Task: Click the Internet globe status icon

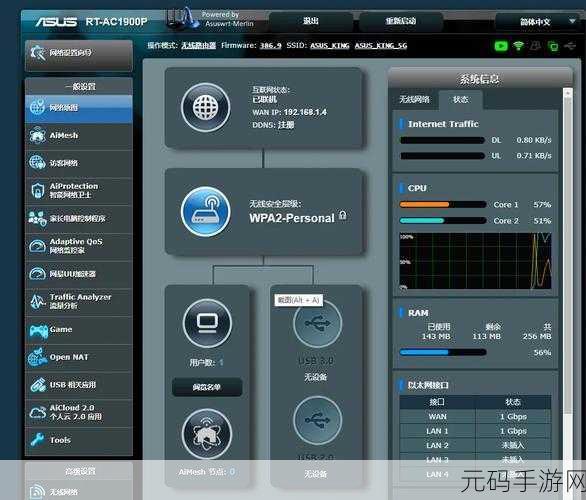Action: (x=205, y=108)
